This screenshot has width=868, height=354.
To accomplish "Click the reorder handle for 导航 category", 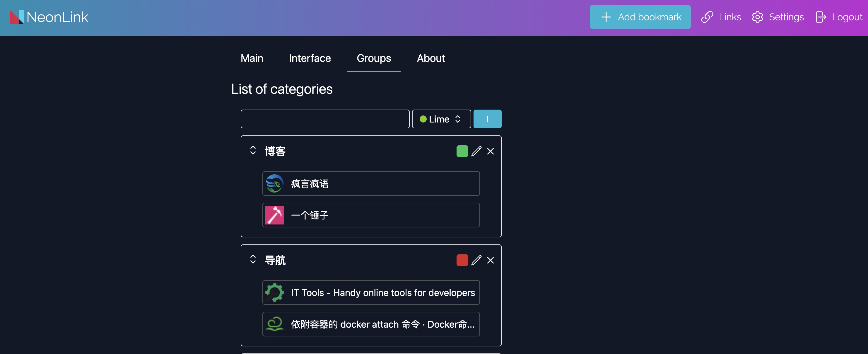I will [253, 259].
